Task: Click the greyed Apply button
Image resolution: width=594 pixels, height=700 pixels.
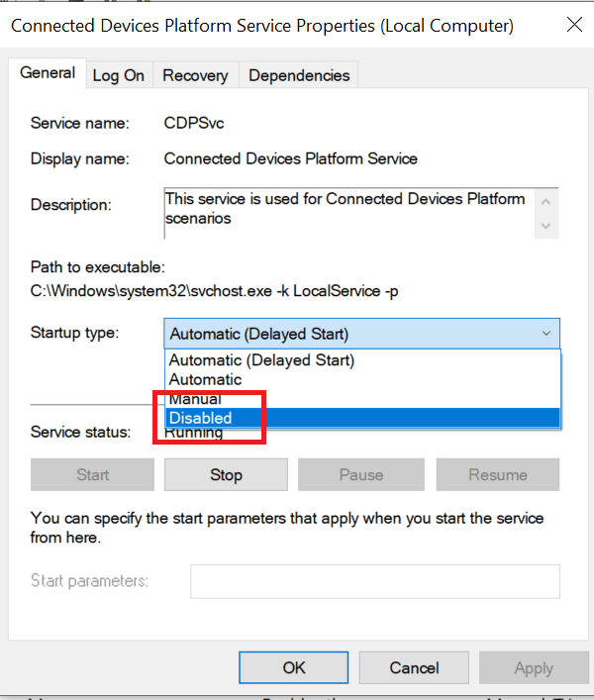Action: tap(534, 667)
